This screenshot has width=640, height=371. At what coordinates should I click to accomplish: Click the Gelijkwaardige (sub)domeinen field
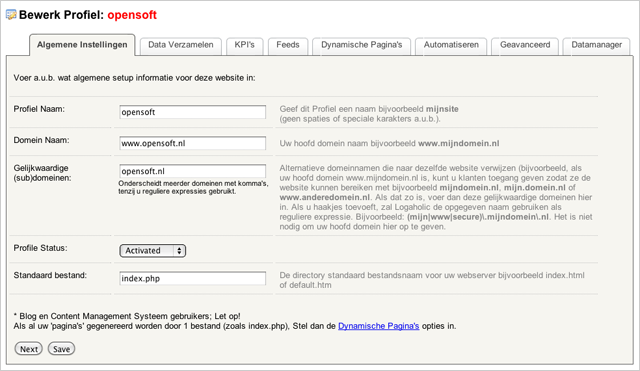193,171
